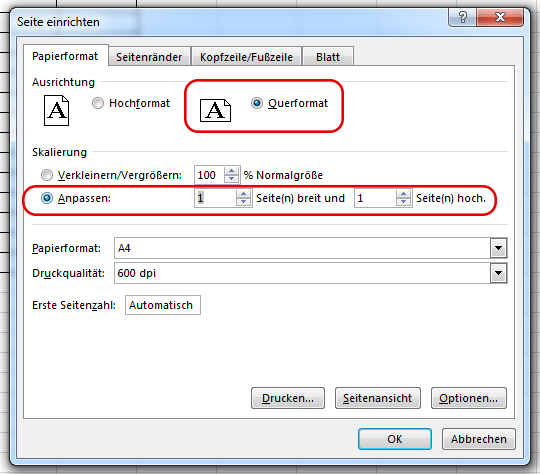Increase Seite(n) hoch spinner value
Image resolution: width=540 pixels, height=474 pixels.
(403, 194)
